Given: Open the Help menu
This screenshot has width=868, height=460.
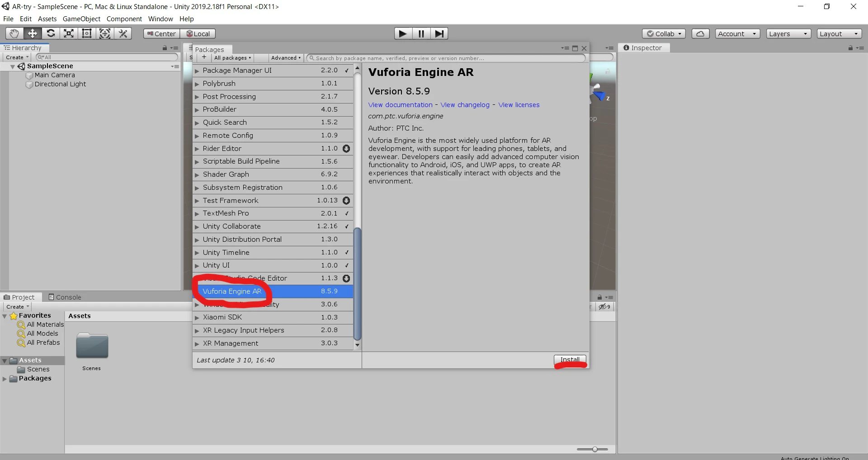Looking at the screenshot, I should (186, 19).
